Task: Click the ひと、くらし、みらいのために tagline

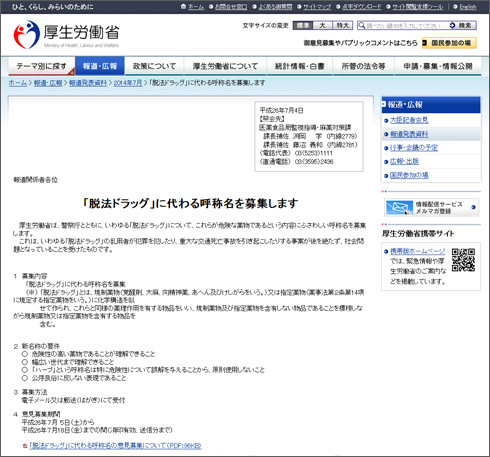Action: (53, 7)
